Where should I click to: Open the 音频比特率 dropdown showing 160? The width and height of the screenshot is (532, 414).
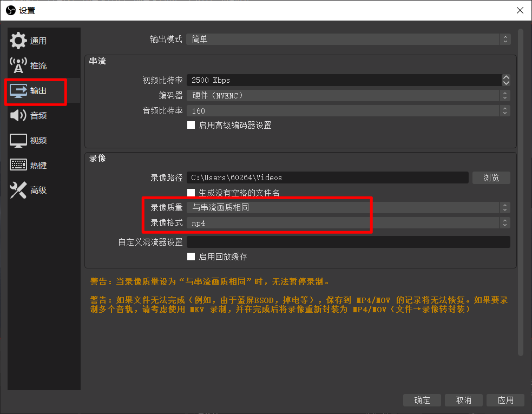point(348,111)
